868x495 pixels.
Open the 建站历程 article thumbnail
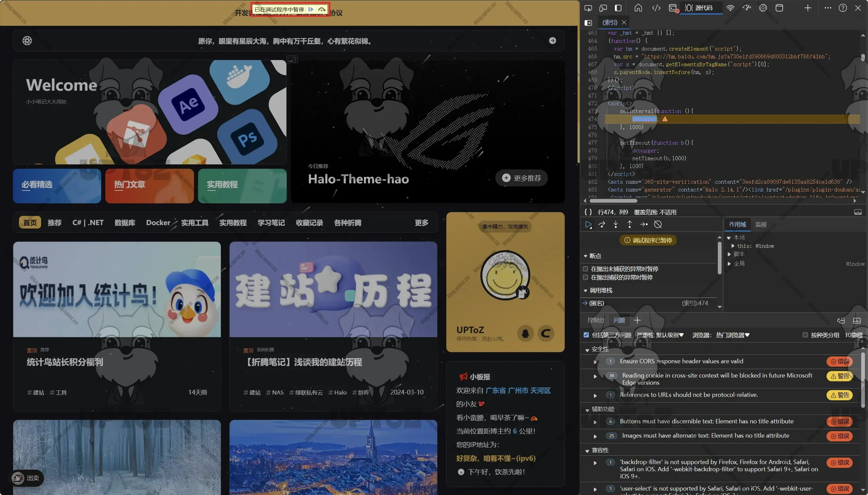(333, 289)
